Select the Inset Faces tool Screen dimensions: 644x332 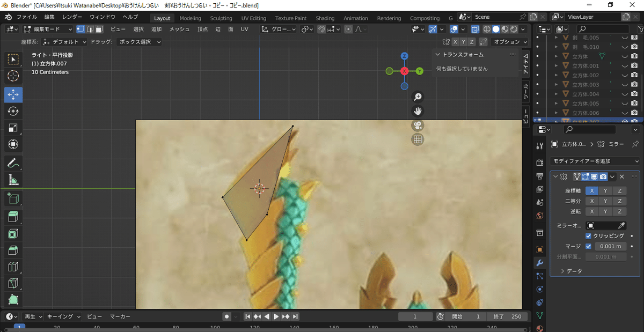13,234
